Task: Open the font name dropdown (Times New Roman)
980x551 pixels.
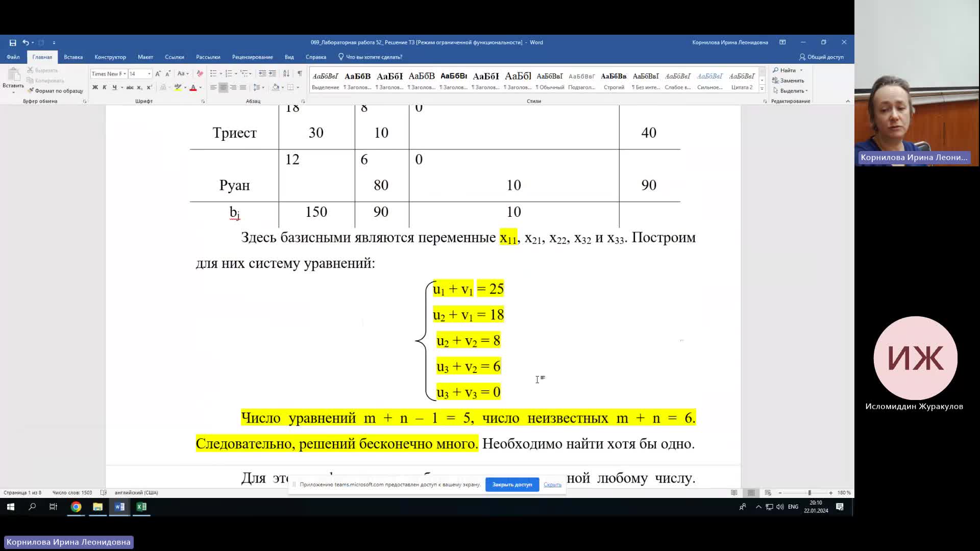Action: pos(125,73)
